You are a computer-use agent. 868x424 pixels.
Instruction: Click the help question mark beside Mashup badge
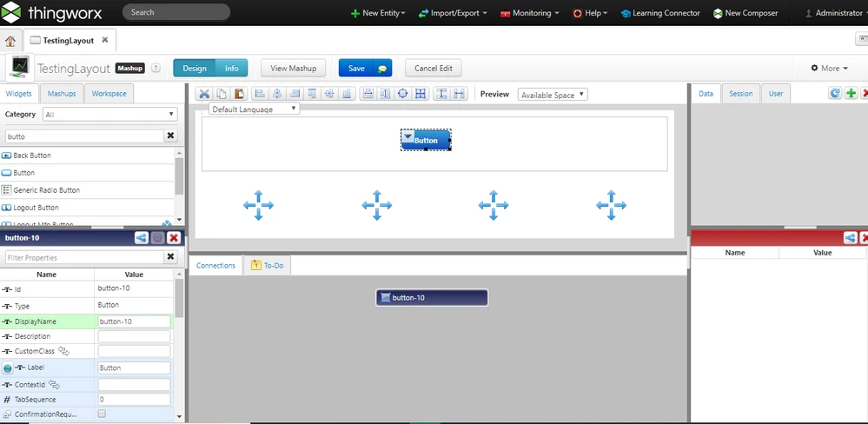tap(156, 68)
